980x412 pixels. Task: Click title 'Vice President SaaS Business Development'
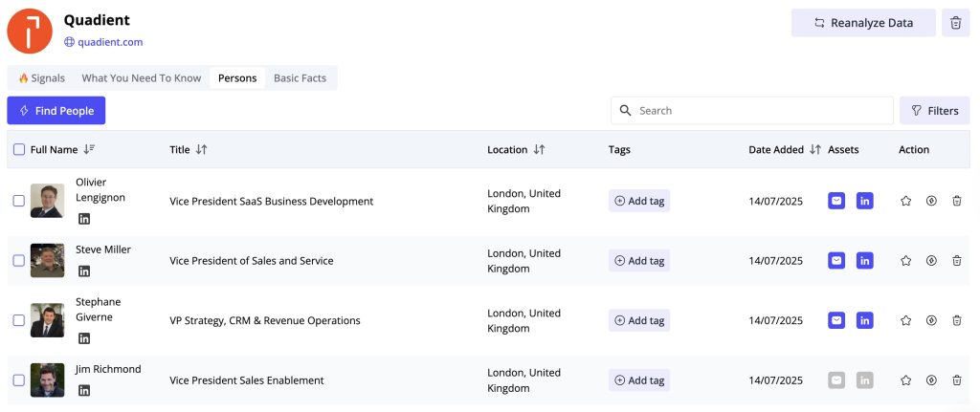pyautogui.click(x=271, y=201)
